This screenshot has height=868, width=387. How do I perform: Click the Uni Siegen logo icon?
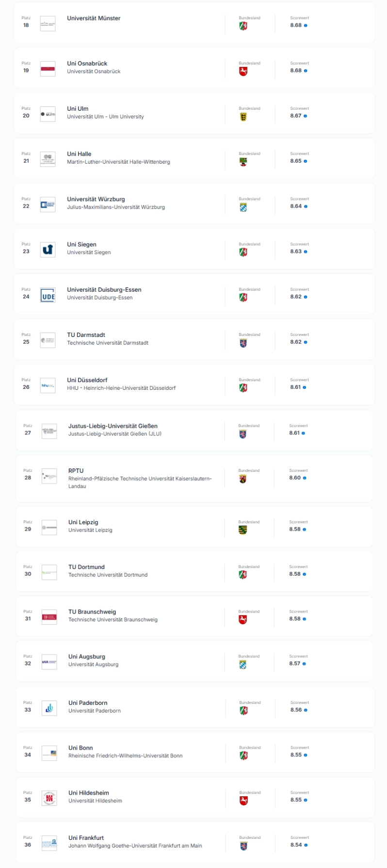tap(48, 250)
